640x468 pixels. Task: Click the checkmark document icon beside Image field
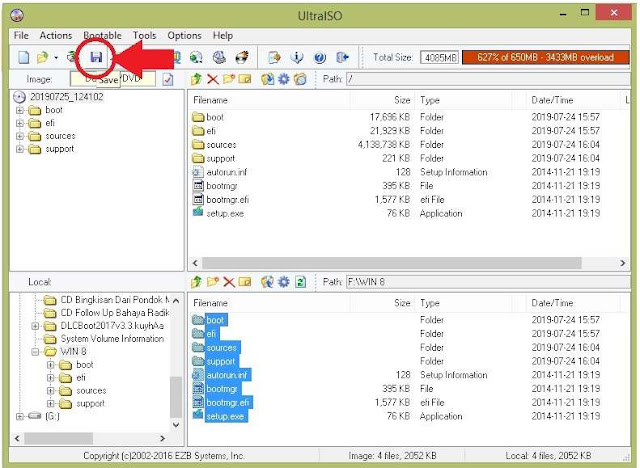(x=168, y=79)
